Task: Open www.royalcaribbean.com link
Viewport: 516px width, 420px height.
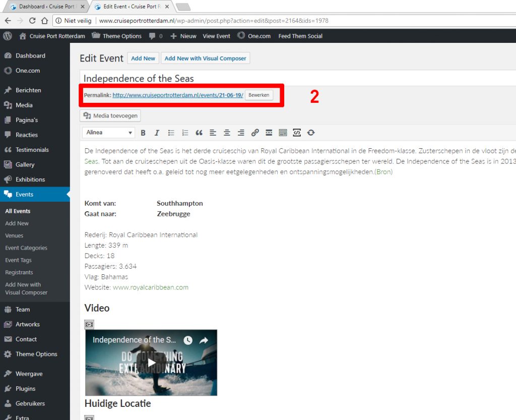Action: [150, 287]
